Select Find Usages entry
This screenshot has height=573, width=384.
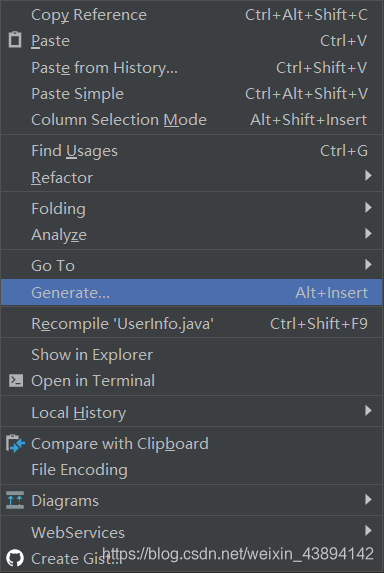191,151
